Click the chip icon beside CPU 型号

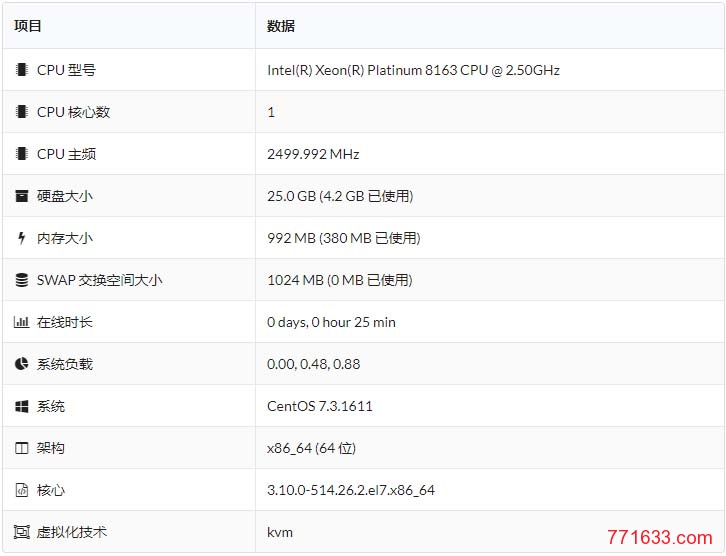21,70
